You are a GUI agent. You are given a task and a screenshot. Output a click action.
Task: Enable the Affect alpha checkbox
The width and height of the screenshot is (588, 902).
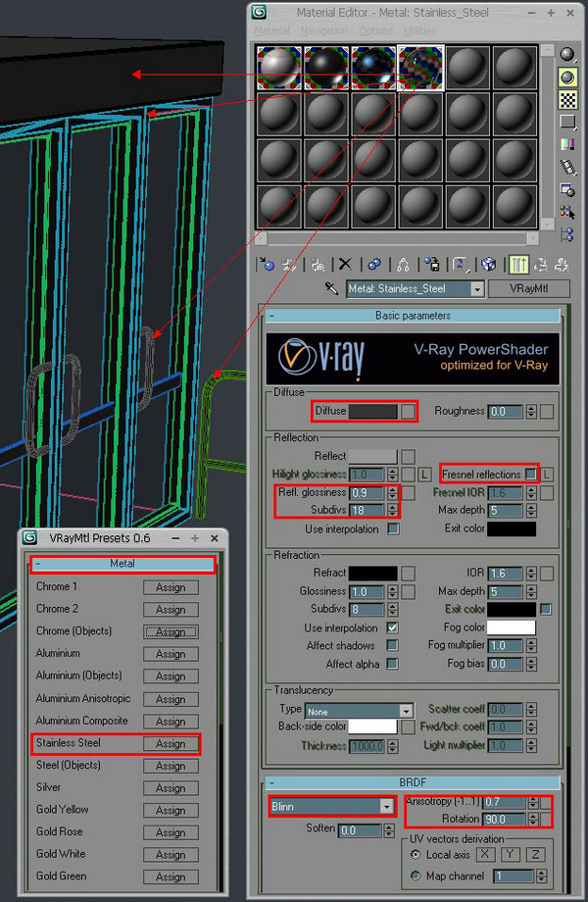tap(393, 664)
